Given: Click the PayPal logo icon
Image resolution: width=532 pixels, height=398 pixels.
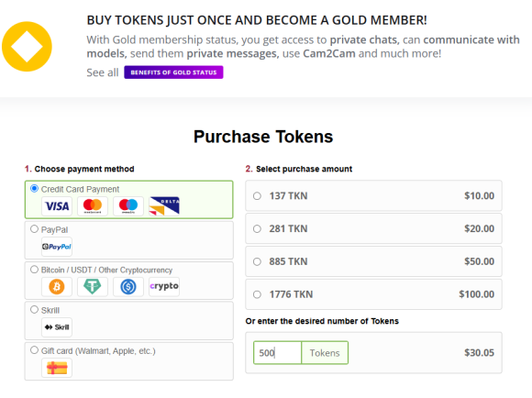Looking at the screenshot, I should click(x=57, y=247).
